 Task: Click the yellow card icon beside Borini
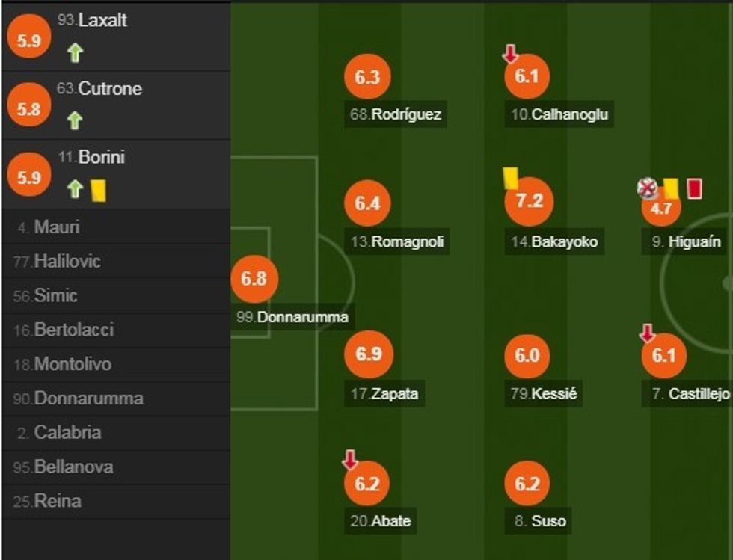pos(98,192)
